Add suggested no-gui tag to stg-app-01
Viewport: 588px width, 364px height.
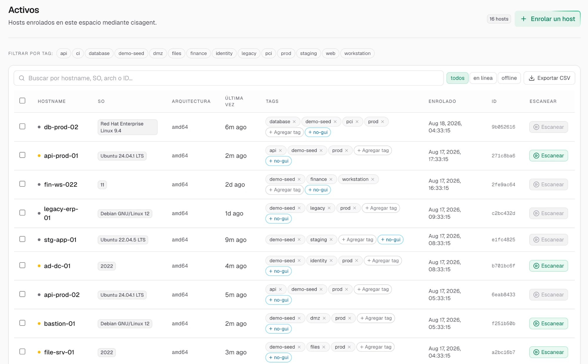pos(390,240)
